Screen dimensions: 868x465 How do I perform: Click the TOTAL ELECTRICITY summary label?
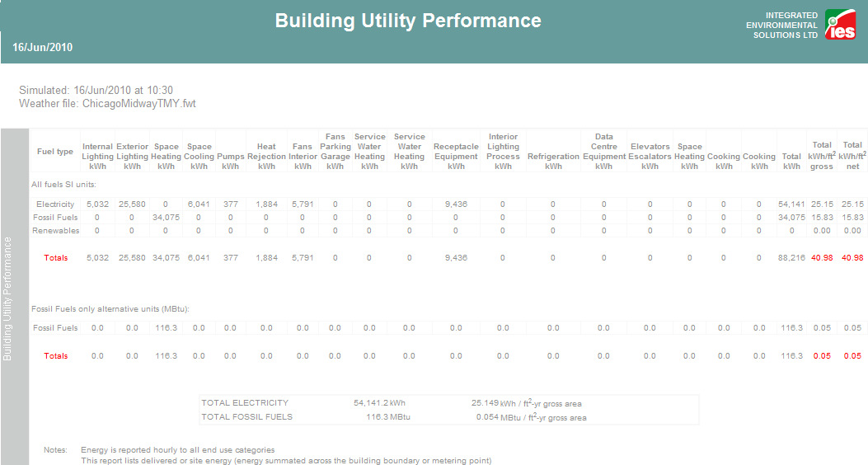[245, 403]
